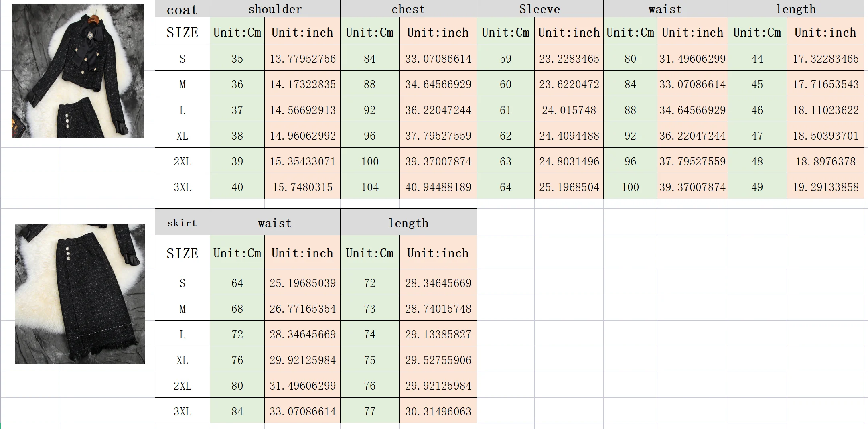
Task: Select chest inch value 34.64566929 in row M
Action: [438, 84]
